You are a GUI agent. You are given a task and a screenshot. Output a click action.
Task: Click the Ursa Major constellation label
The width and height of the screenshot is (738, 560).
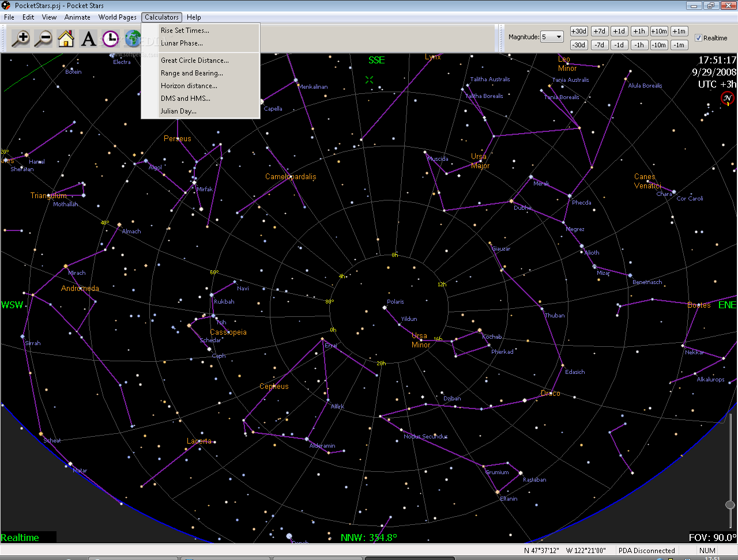click(x=480, y=161)
